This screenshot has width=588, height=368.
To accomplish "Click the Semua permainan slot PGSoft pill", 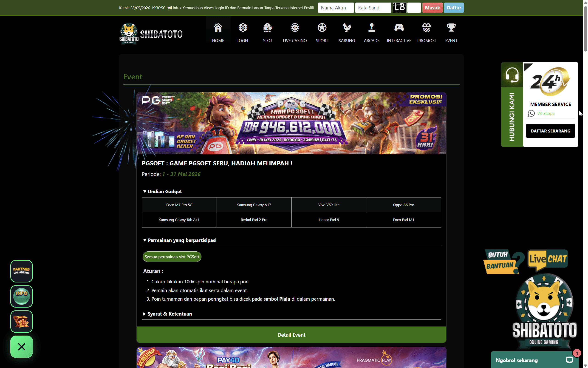I will coord(172,257).
